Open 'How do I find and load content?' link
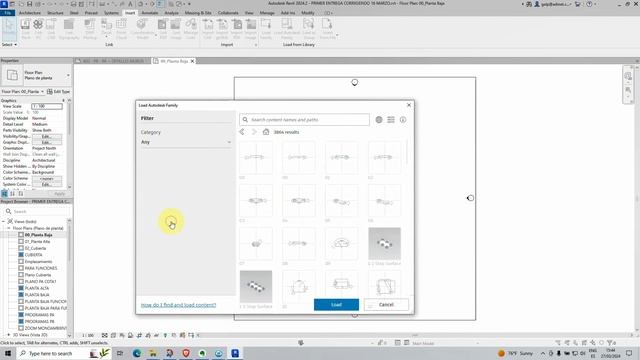 point(178,305)
